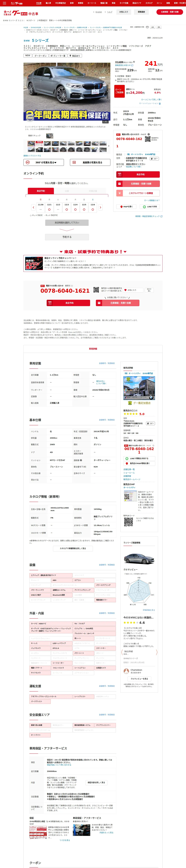Open the カーリース top menu
Viewport: 186px width, 868px height.
(x=92, y=3)
